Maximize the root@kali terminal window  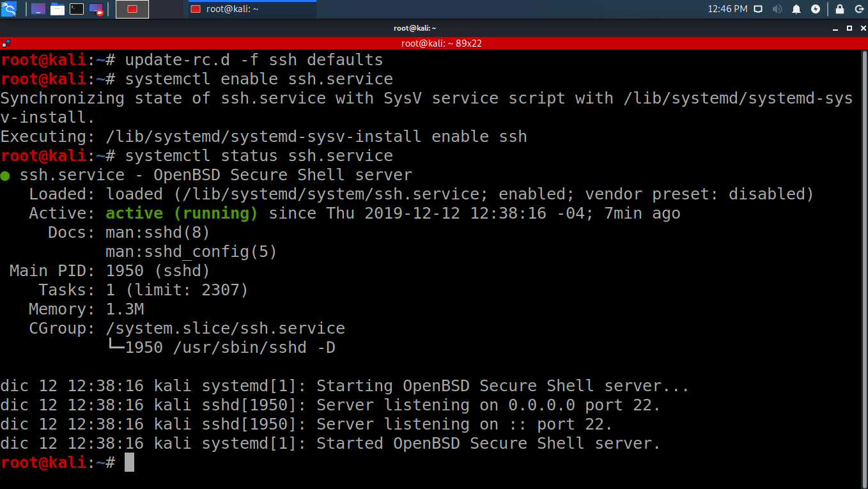(x=849, y=28)
